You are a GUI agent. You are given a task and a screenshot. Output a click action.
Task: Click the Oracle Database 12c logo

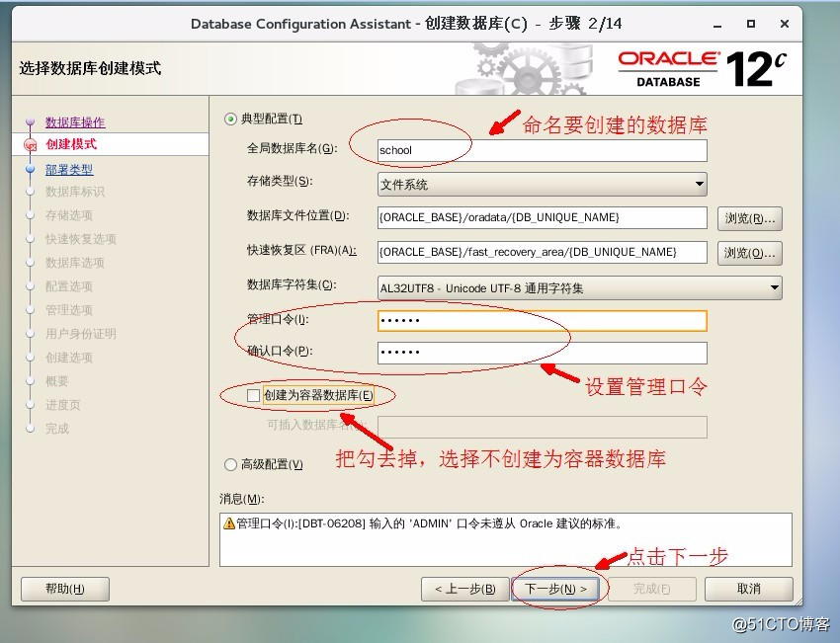(x=703, y=69)
